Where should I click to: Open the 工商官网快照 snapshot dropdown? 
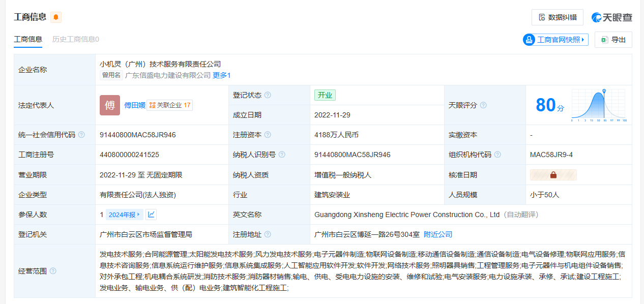coord(555,40)
